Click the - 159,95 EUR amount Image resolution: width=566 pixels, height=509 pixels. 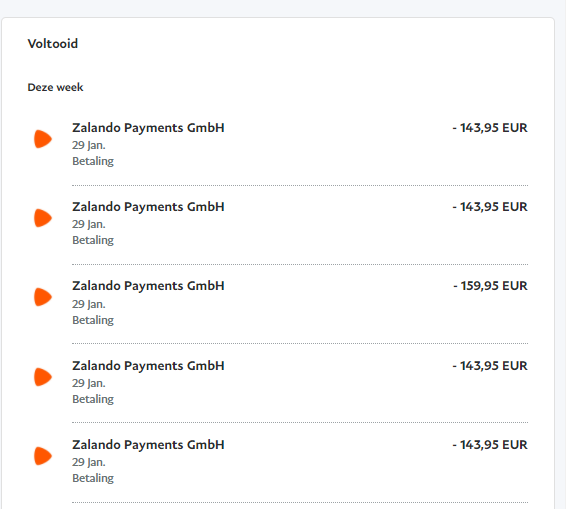click(x=490, y=286)
